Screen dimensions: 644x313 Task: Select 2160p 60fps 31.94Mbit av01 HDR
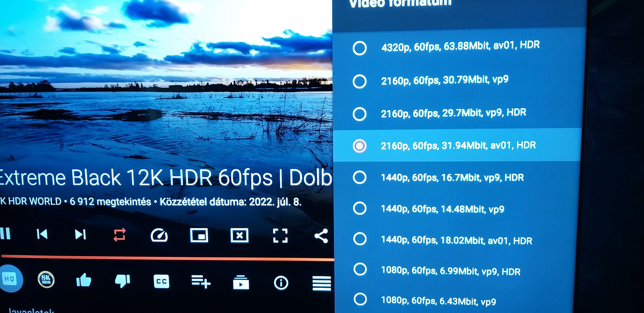pyautogui.click(x=457, y=145)
